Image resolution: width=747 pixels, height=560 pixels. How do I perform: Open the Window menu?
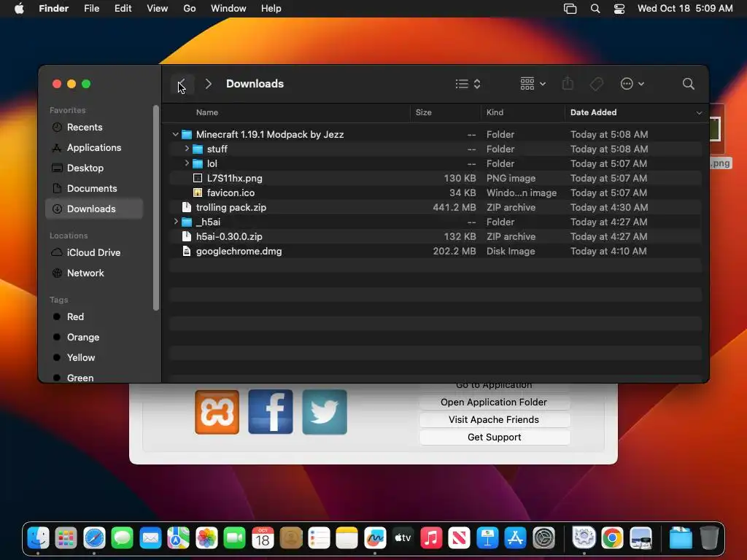point(228,9)
